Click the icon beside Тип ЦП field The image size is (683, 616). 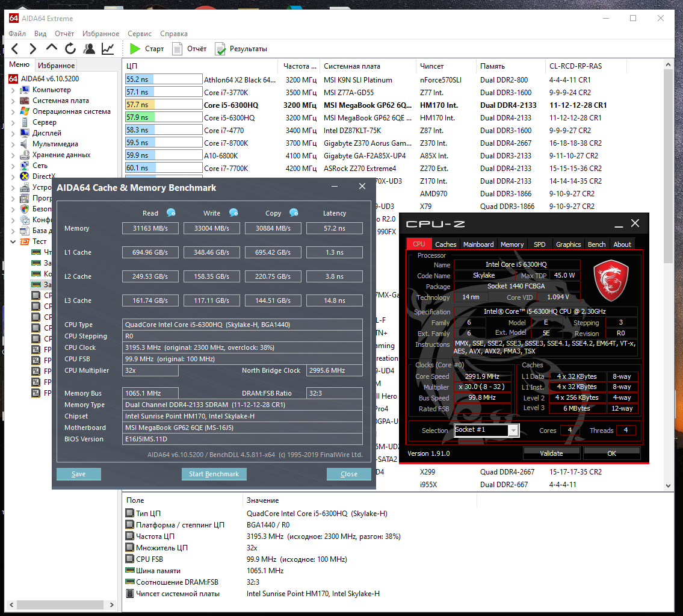pyautogui.click(x=130, y=513)
